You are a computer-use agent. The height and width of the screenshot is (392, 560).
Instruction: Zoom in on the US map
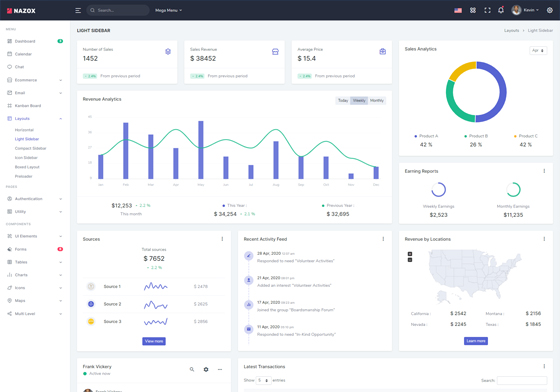point(410,254)
